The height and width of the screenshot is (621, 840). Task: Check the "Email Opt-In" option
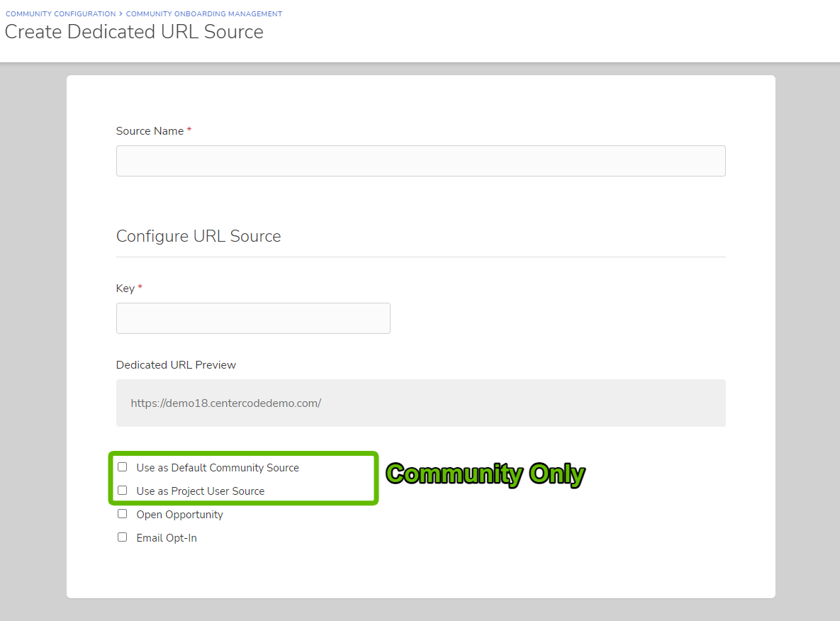(x=122, y=537)
